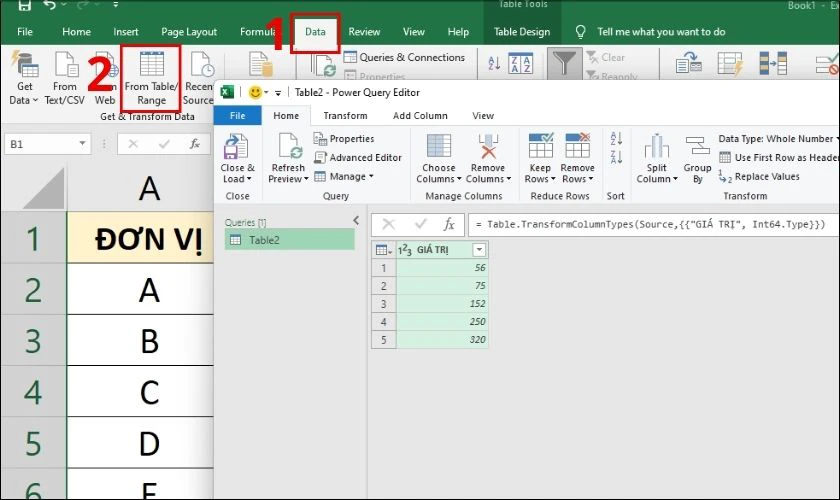This screenshot has width=840, height=500.
Task: Open Data Type: Whole Number dropdown
Action: 778,139
